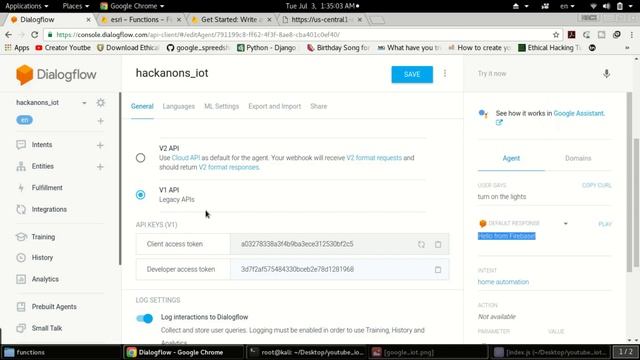Click the Prebuilt Agents sidebar icon
The width and height of the screenshot is (640, 360).
pos(21,307)
